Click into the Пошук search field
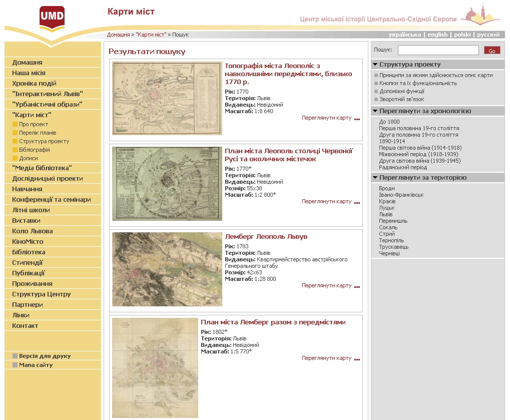Screen dimensions: 510x420 click(x=438, y=50)
